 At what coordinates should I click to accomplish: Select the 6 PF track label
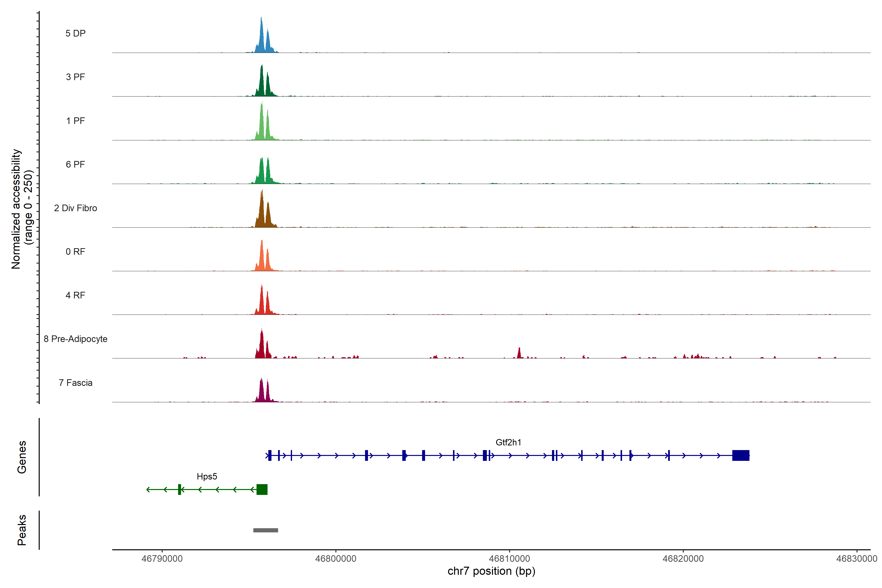click(x=75, y=164)
